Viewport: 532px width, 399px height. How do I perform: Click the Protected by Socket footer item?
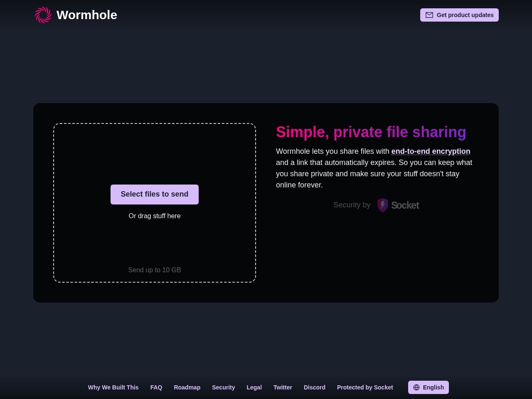365,387
